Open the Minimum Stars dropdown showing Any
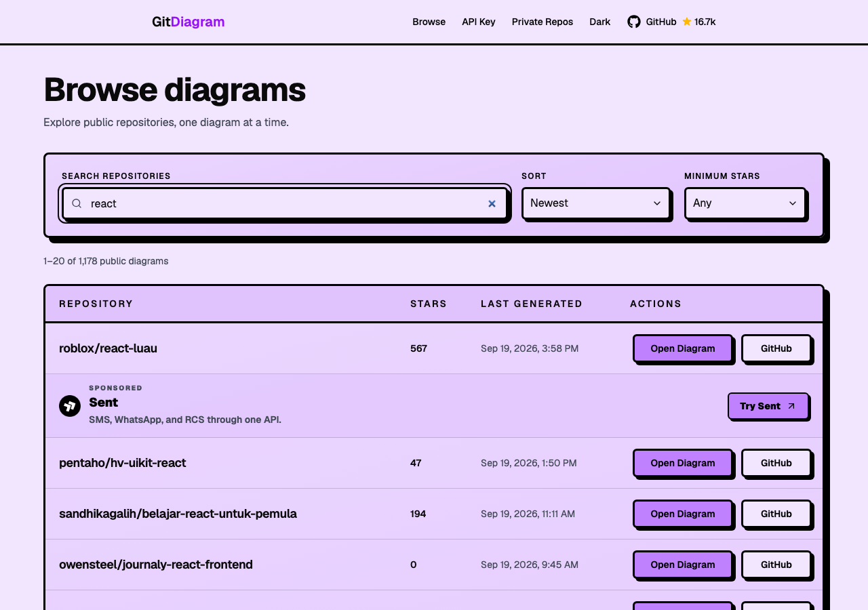This screenshot has height=610, width=868. (x=745, y=203)
